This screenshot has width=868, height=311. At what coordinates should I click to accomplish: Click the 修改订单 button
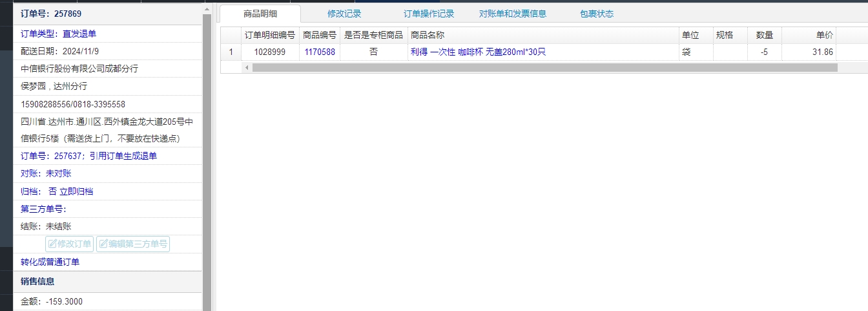pyautogui.click(x=69, y=244)
